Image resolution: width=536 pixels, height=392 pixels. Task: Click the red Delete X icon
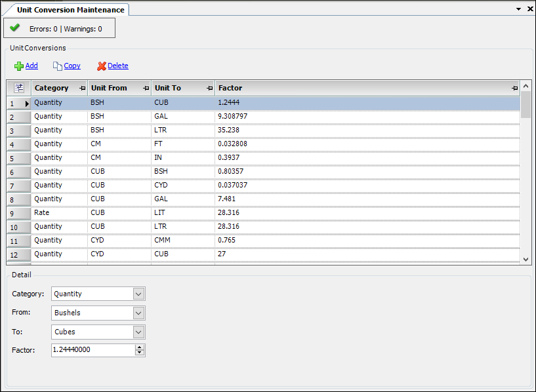tap(104, 66)
